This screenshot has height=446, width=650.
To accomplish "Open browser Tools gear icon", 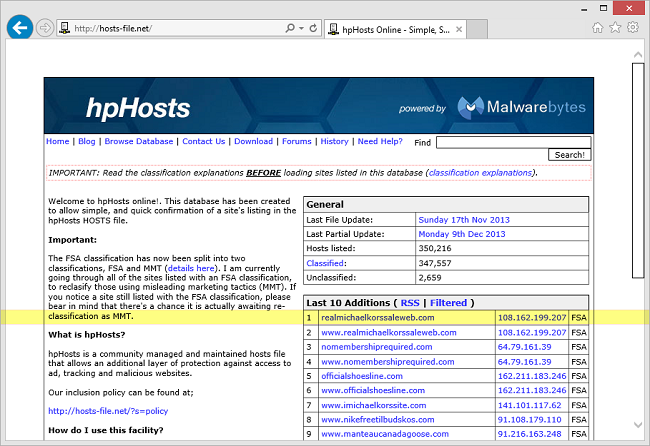I will pos(633,28).
